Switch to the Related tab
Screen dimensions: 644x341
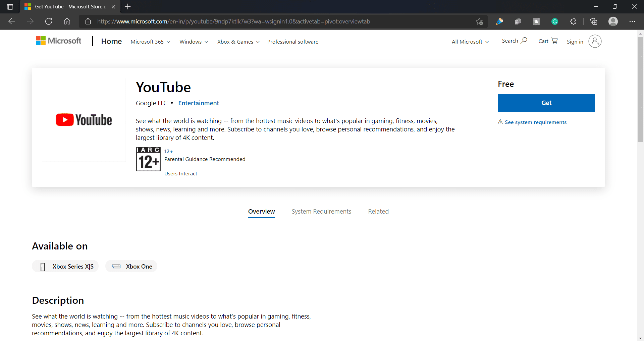pyautogui.click(x=378, y=212)
